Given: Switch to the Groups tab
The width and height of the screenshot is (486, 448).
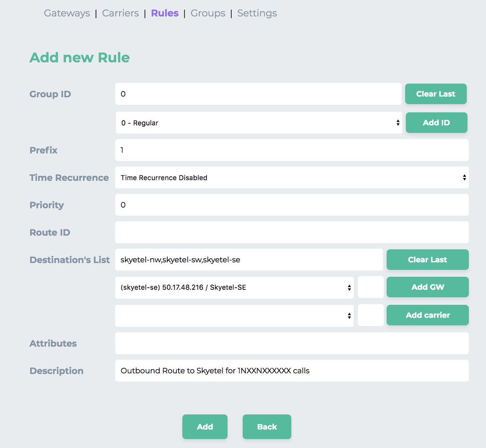Looking at the screenshot, I should (208, 13).
